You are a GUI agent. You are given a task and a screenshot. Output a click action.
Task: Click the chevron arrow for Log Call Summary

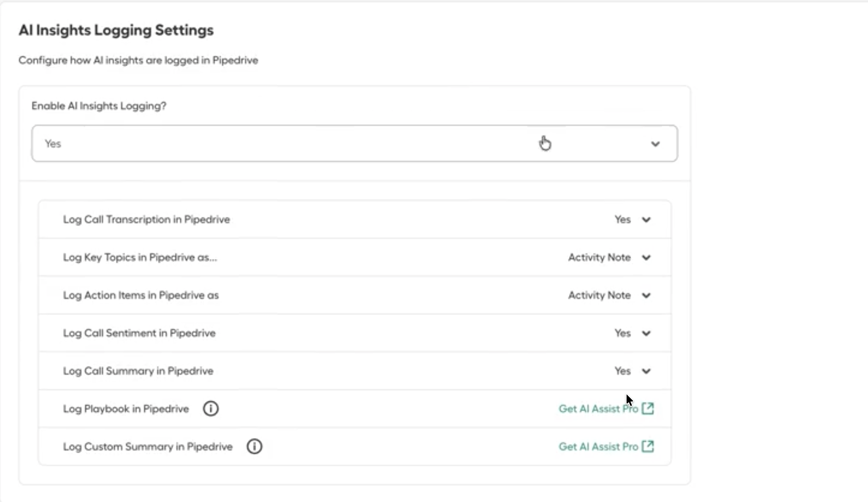click(x=646, y=371)
